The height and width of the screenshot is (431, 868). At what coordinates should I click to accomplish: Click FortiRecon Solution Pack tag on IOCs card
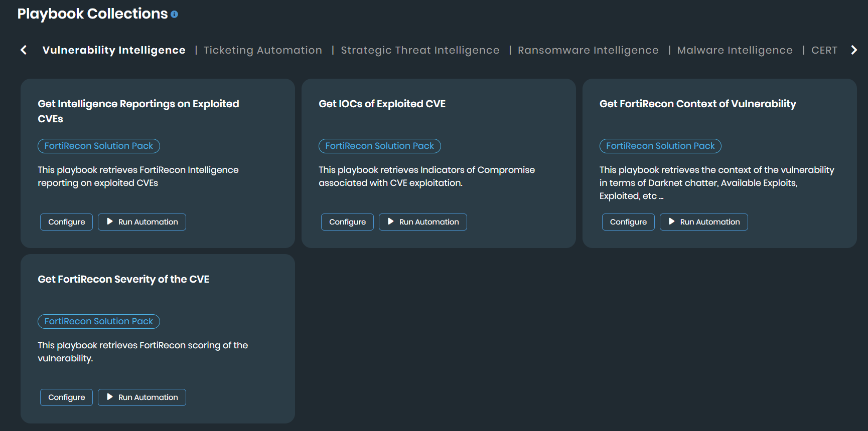[x=380, y=146]
